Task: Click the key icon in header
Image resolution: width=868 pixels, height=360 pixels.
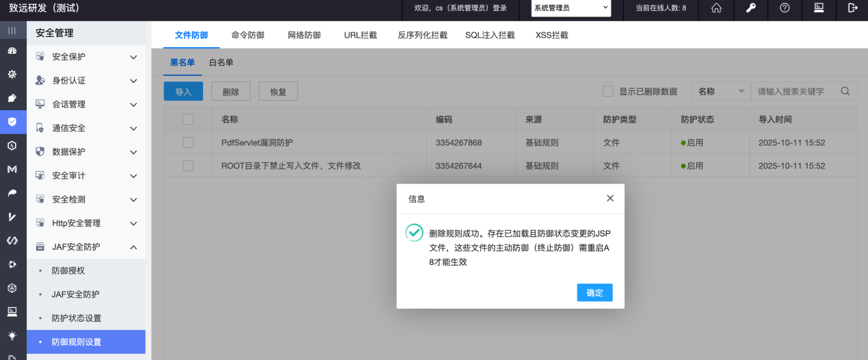Action: coord(750,8)
